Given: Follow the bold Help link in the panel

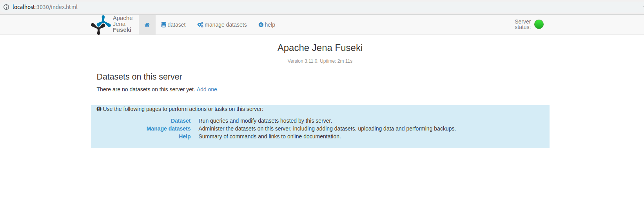Looking at the screenshot, I should 185,136.
